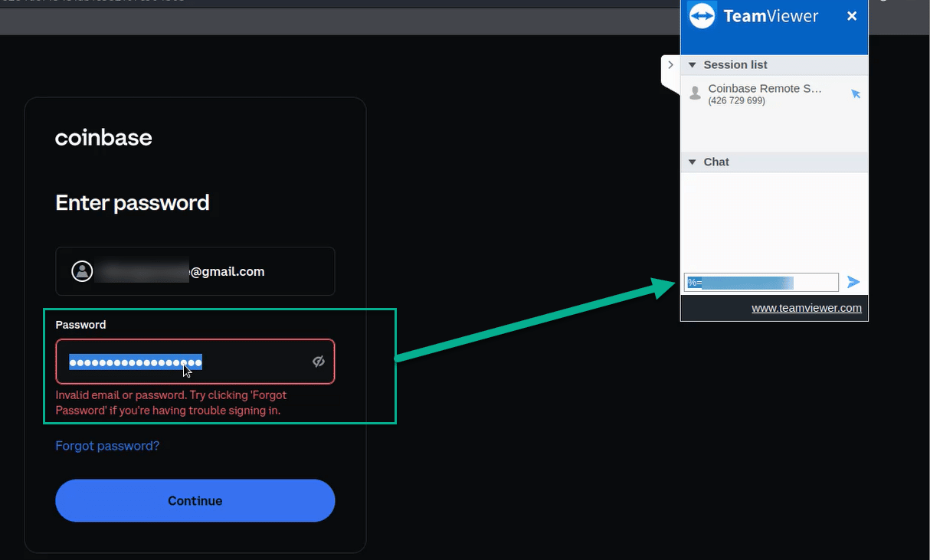Click the Continue button
The height and width of the screenshot is (560, 930).
point(195,501)
